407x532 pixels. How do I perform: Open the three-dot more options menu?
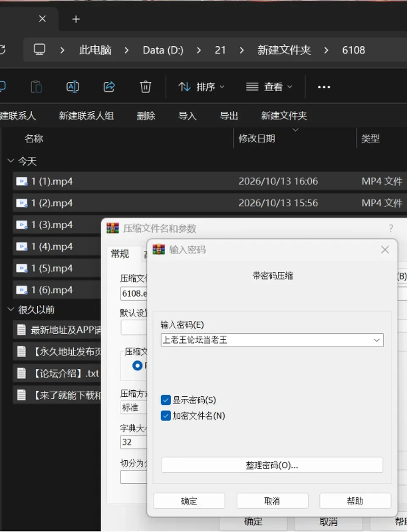tap(324, 87)
